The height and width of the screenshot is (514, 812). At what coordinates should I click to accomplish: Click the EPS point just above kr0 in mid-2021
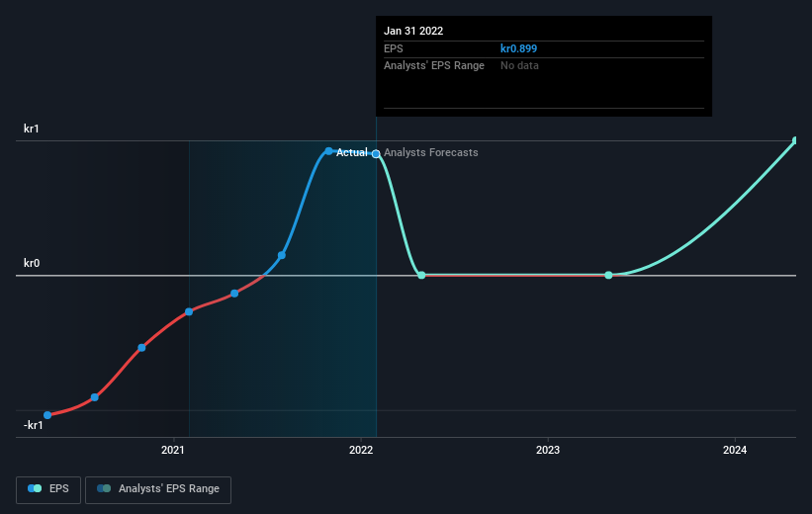pyautogui.click(x=282, y=255)
